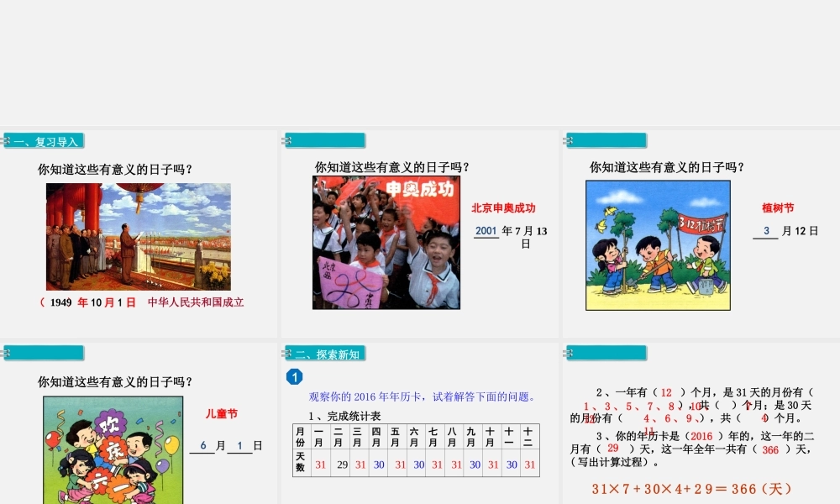The image size is (840, 504).
Task: Select the 一、复习导入 section header banner
Action: point(44,141)
